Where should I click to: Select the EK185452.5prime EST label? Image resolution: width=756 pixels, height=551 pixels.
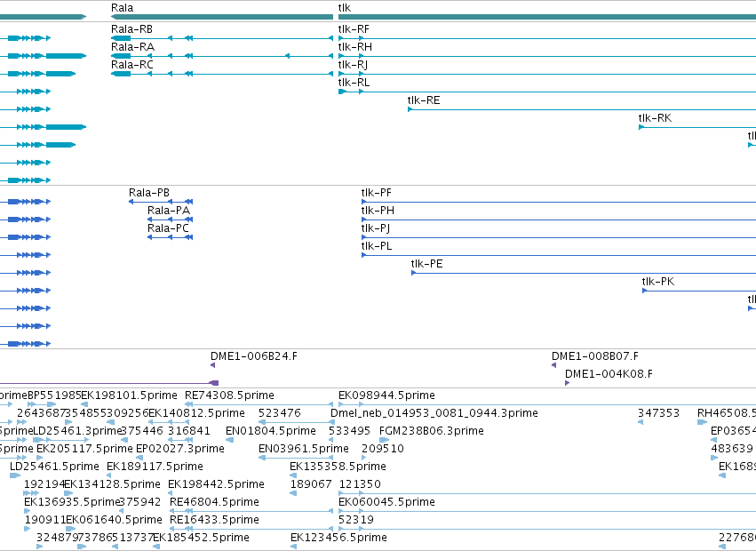click(201, 538)
